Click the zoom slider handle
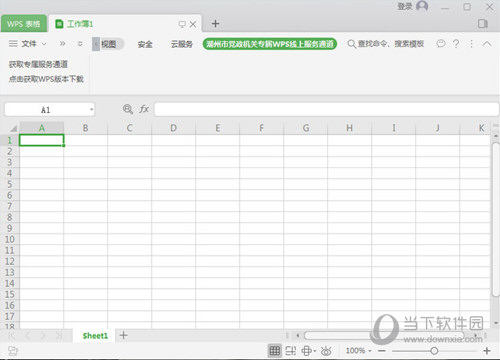Screen dimensions: 500x360 coord(434,351)
